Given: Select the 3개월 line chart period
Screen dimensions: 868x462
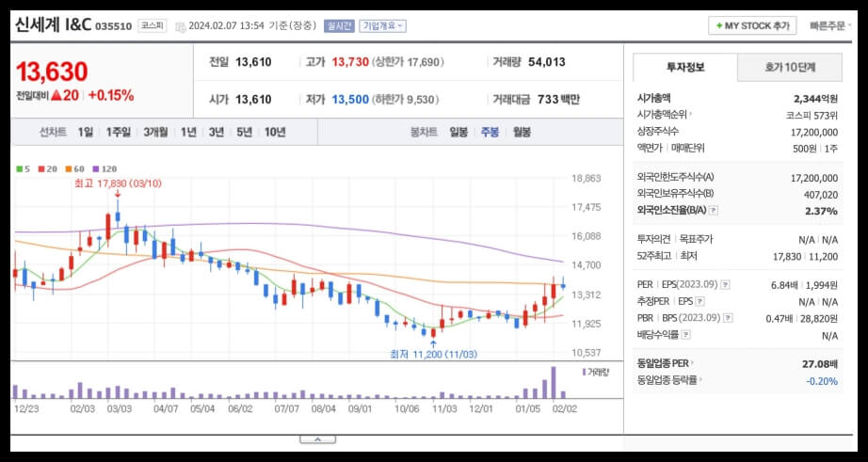Looking at the screenshot, I should 155,133.
